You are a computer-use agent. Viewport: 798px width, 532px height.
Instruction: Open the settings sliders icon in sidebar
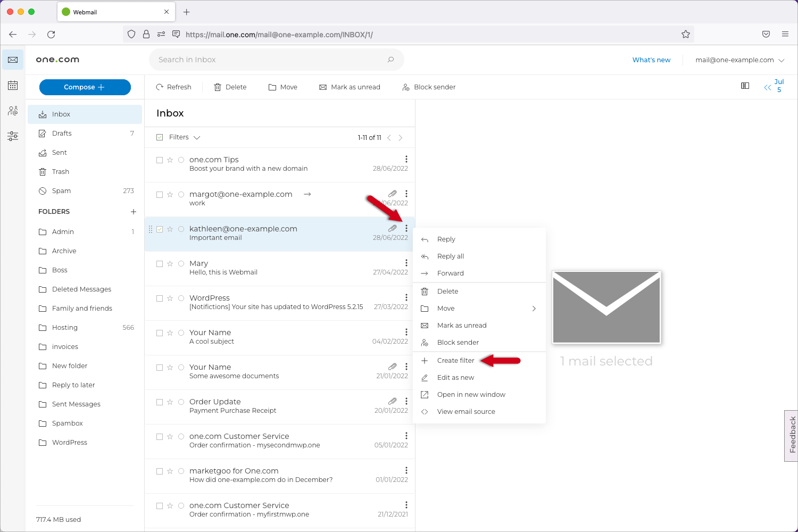13,136
